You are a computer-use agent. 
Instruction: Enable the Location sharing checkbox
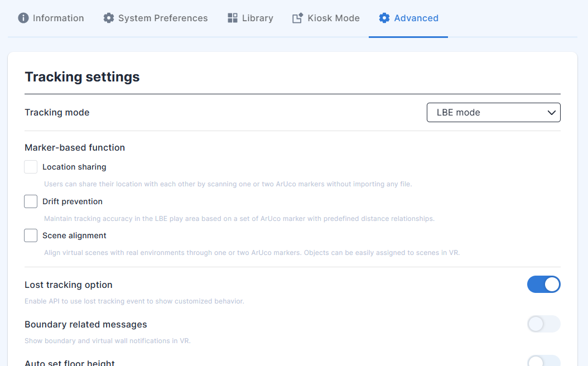(x=31, y=167)
